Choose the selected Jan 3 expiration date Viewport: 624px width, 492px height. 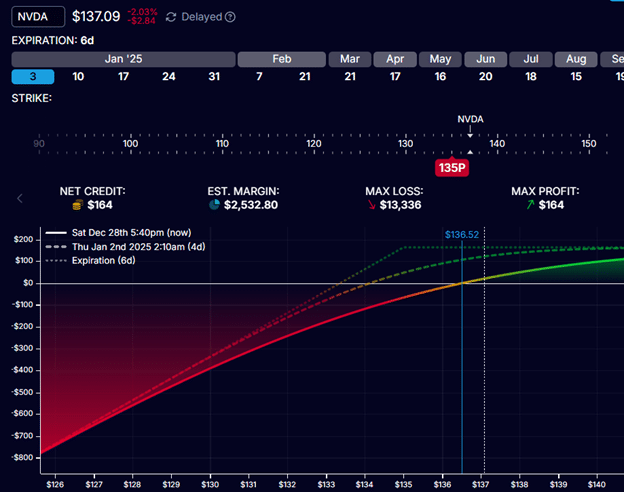33,76
